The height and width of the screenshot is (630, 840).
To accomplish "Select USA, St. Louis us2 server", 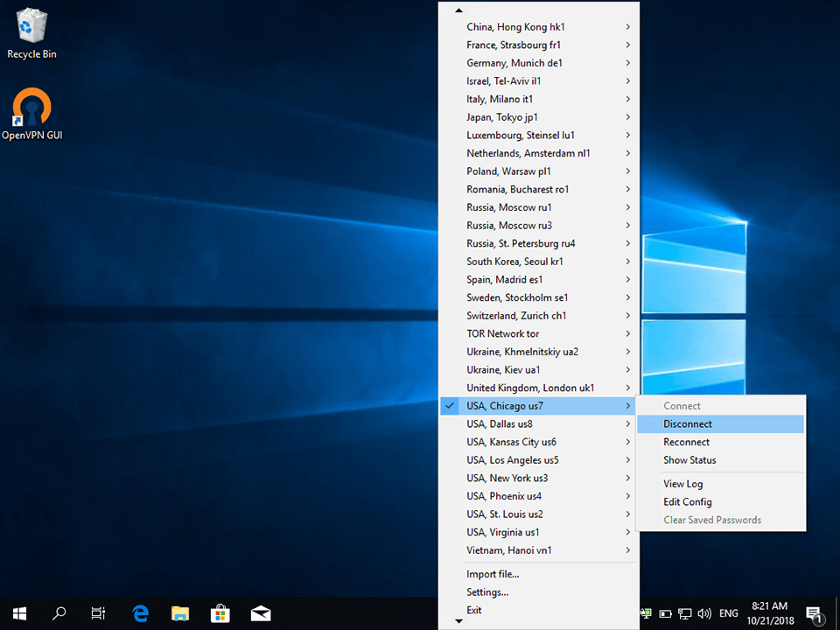I will point(538,514).
